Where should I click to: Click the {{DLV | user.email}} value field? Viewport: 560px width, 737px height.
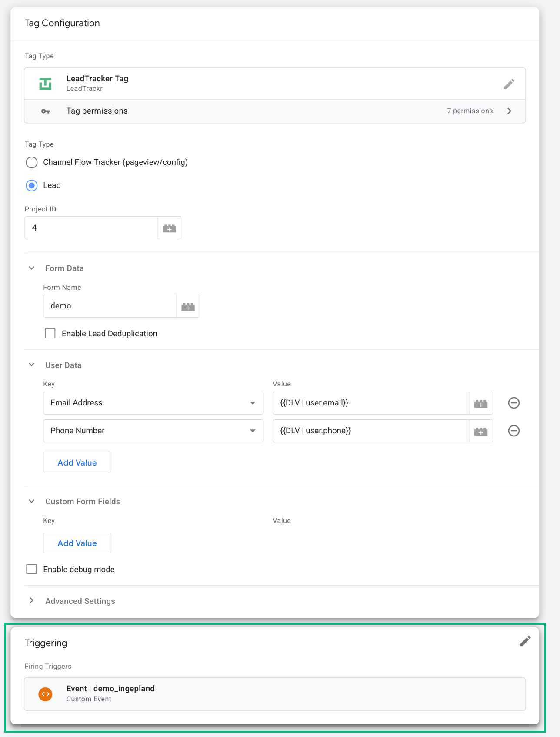coord(371,403)
